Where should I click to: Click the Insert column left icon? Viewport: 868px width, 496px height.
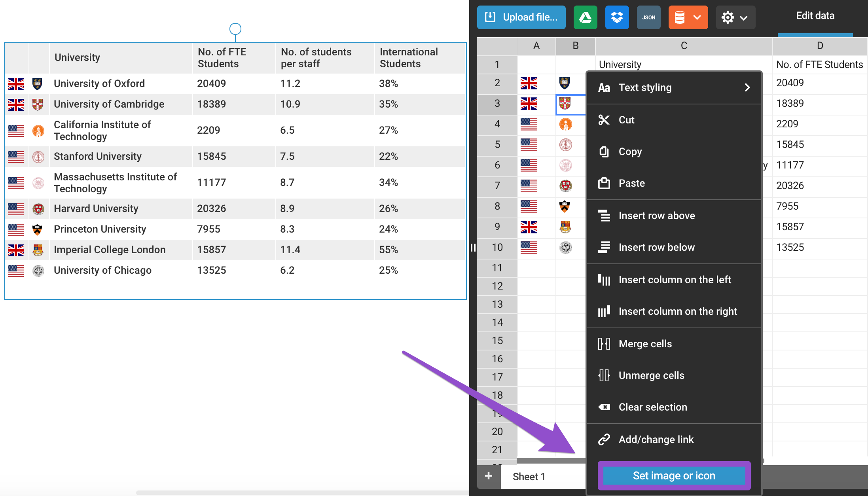coord(604,280)
